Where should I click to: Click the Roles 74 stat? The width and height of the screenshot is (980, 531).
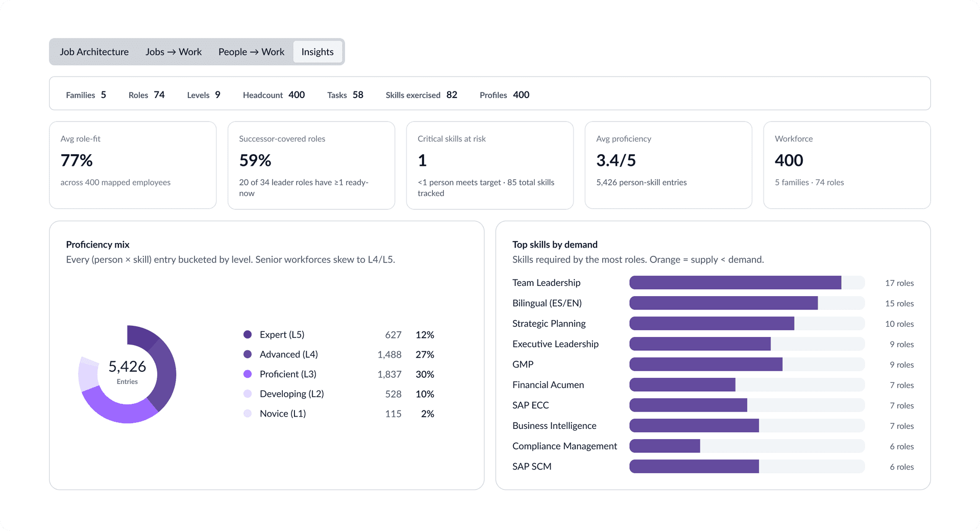pyautogui.click(x=146, y=95)
